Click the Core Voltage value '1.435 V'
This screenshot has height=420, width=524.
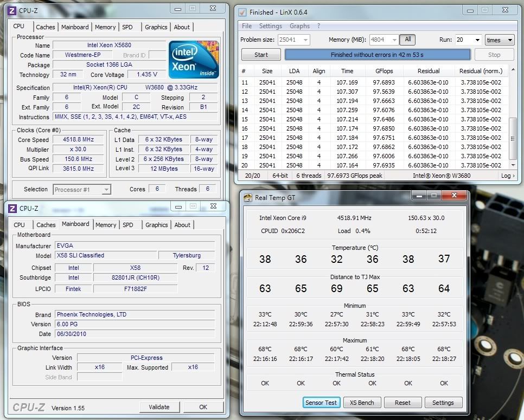point(146,74)
